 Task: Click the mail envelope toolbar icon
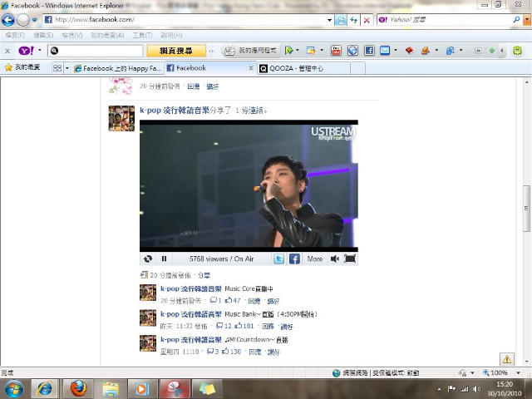[x=385, y=51]
